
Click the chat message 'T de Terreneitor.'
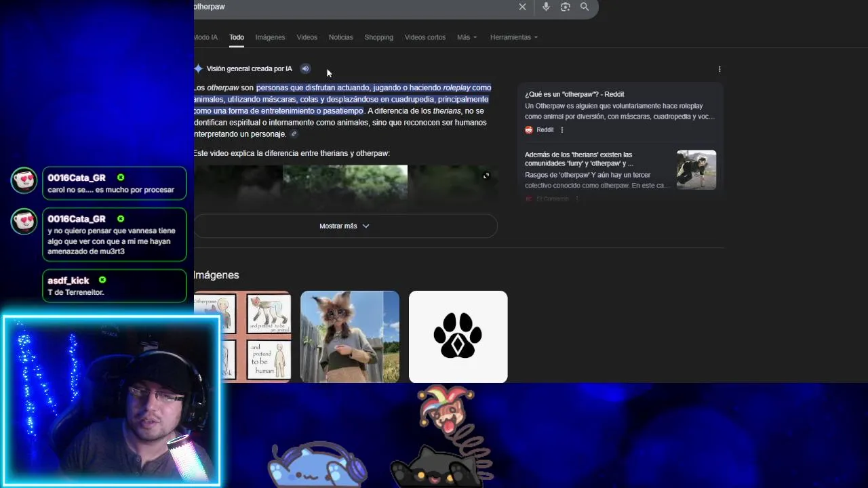(75, 292)
